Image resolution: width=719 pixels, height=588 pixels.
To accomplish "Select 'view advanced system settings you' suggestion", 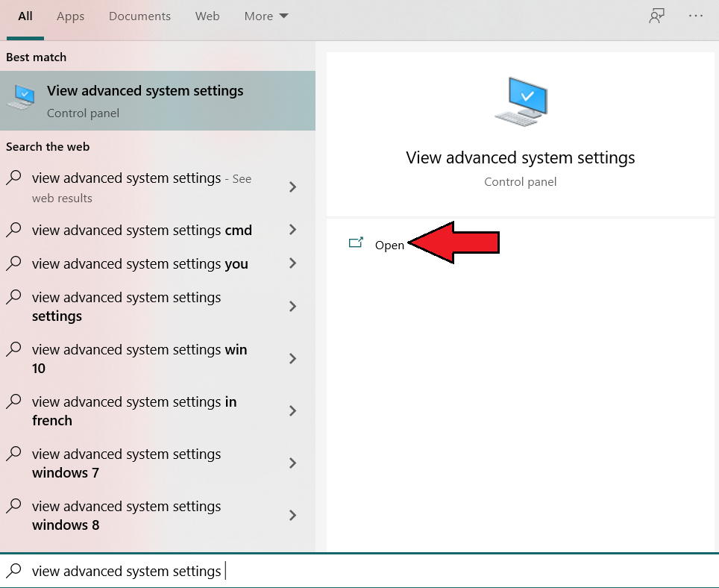I will coord(157,263).
